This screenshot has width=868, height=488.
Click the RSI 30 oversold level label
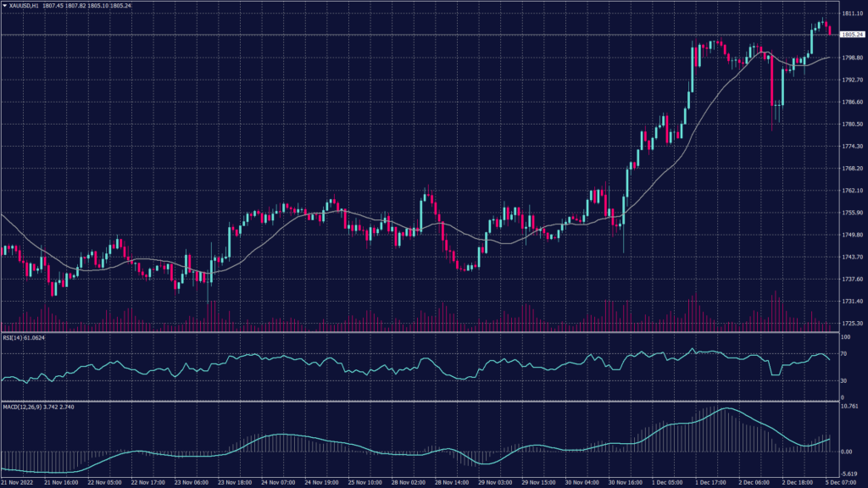tap(843, 380)
